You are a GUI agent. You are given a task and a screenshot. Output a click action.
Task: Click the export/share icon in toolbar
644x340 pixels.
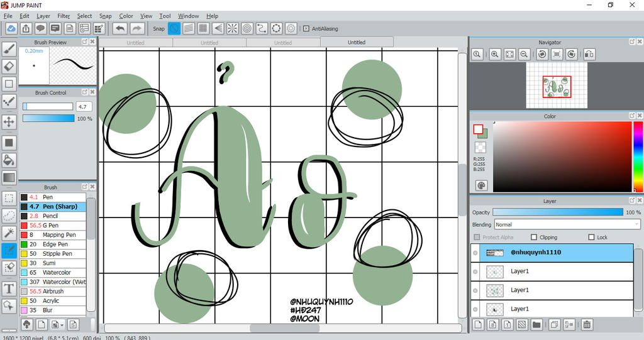pyautogui.click(x=26, y=28)
